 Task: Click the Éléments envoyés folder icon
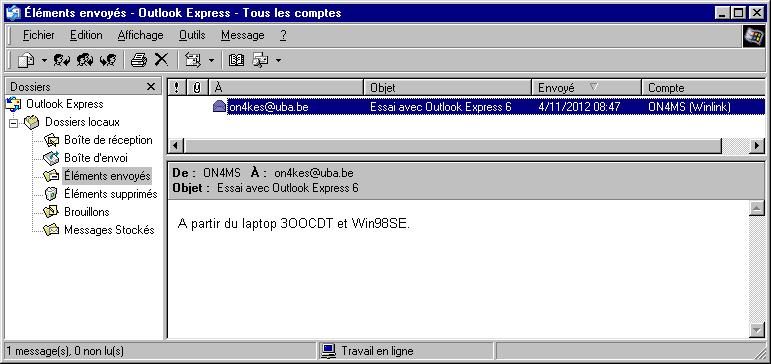(x=52, y=176)
